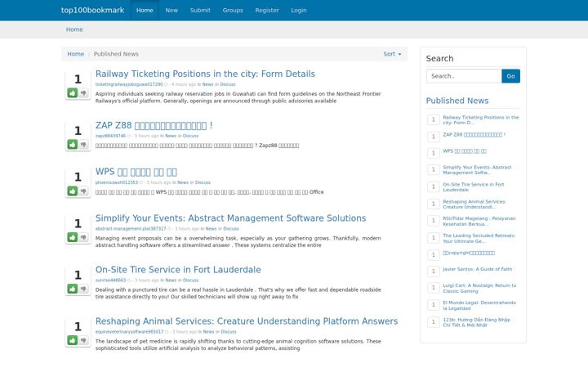Open the Login page
This screenshot has width=588, height=368.
299,10
